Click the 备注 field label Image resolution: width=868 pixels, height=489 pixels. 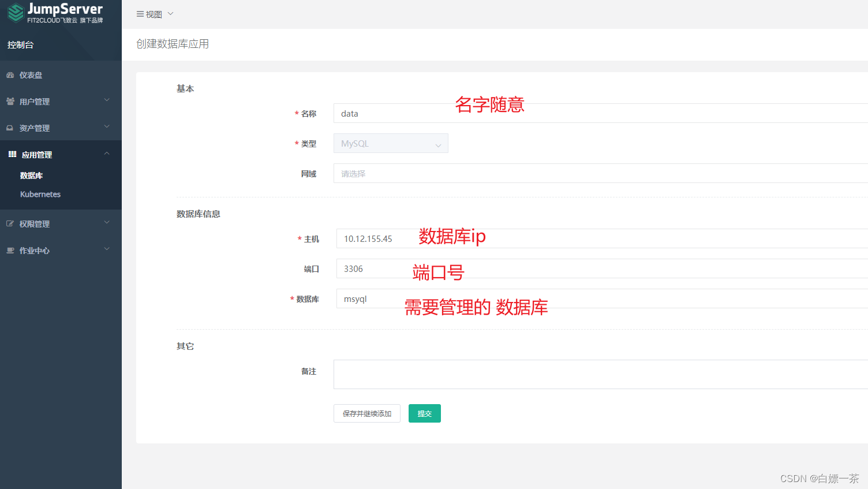(309, 371)
